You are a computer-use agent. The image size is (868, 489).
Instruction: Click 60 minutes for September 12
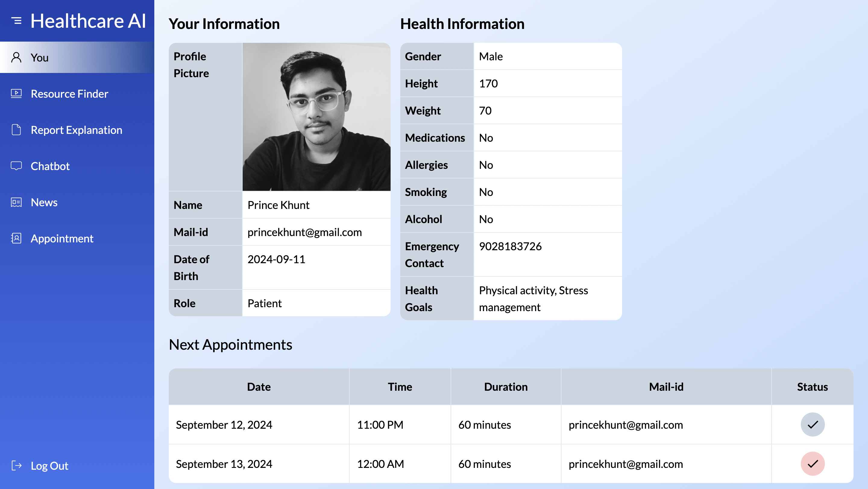(485, 424)
